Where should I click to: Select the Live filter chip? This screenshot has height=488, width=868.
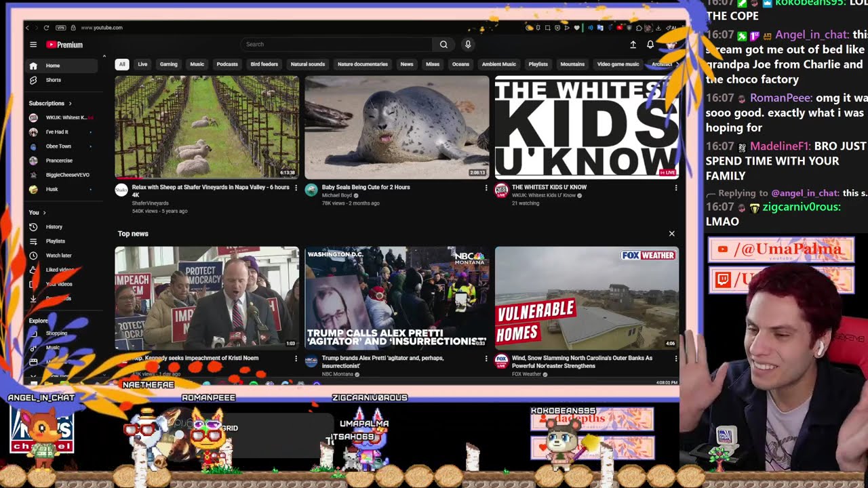(x=142, y=64)
